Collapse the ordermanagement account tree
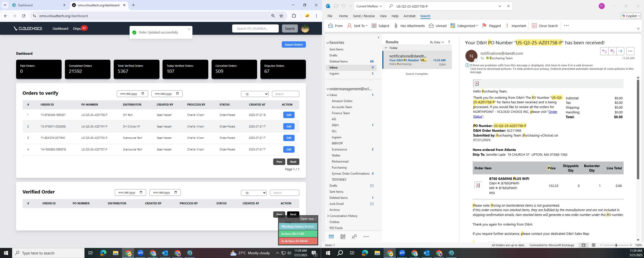This screenshot has height=258, width=644. click(x=328, y=89)
